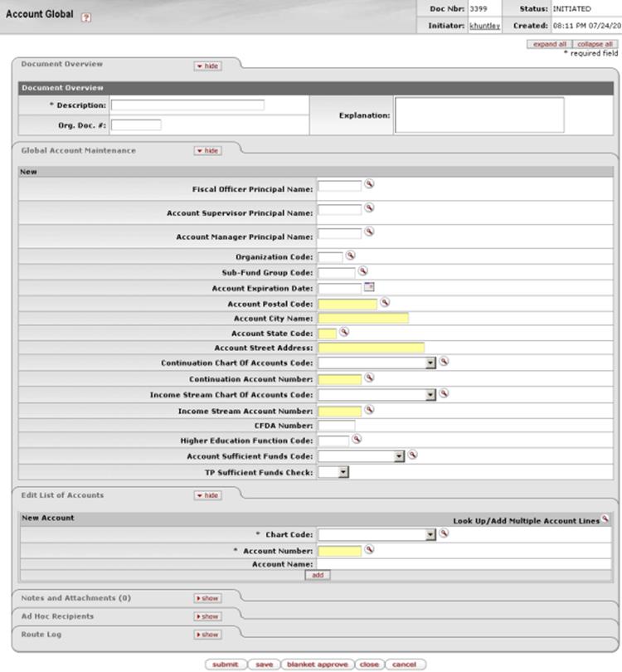The height and width of the screenshot is (672, 622).
Task: Click the submit button
Action: 226,665
